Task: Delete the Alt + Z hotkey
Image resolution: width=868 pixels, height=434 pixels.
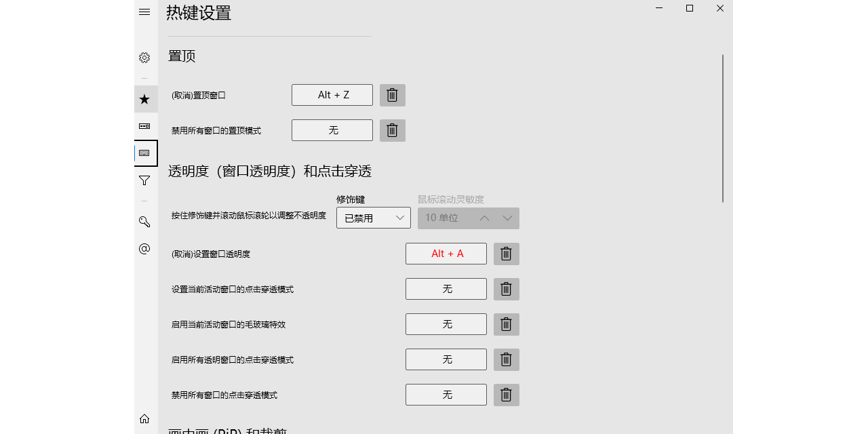Action: [392, 95]
